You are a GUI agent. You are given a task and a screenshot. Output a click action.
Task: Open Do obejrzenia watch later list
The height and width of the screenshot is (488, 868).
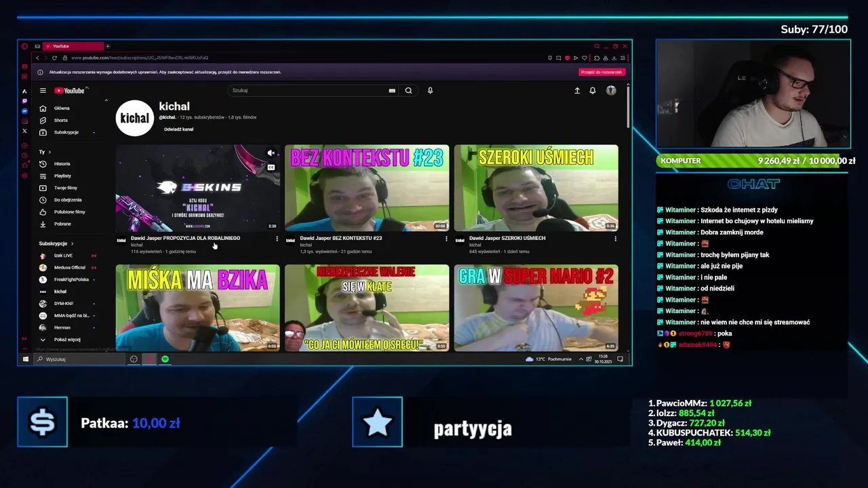pyautogui.click(x=68, y=200)
